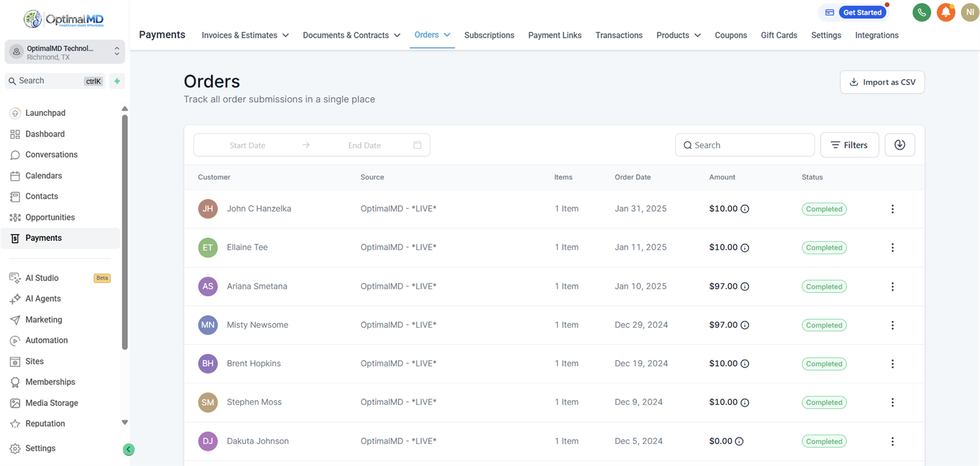This screenshot has width=980, height=466.
Task: Open row actions menu for Ellaine Tee
Action: click(x=892, y=247)
